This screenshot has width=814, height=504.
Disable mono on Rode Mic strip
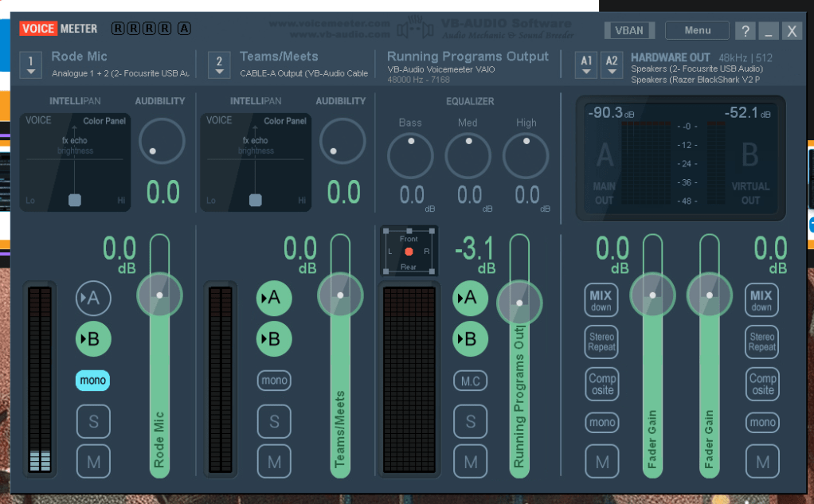point(93,381)
